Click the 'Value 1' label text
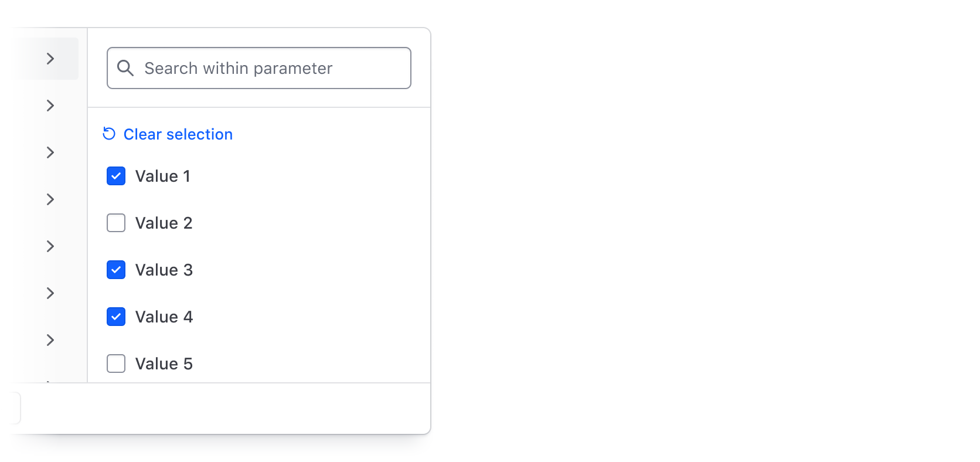Screen dimensions: 980x462 162,176
